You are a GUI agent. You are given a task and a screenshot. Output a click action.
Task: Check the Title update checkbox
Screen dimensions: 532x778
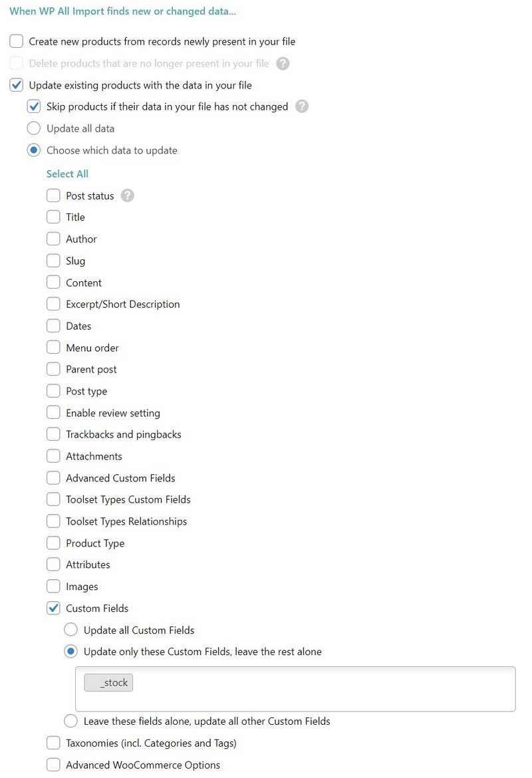53,217
